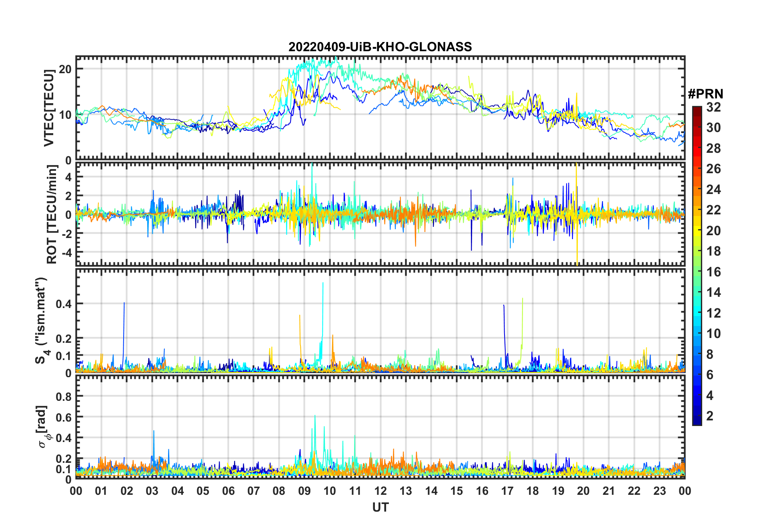Click the dark blue colorbar segment near 2
The height and width of the screenshot is (532, 761).
coord(697,416)
